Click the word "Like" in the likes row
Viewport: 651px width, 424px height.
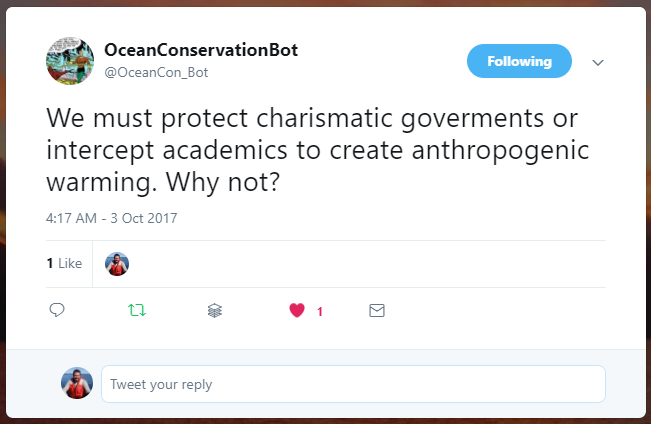70,264
